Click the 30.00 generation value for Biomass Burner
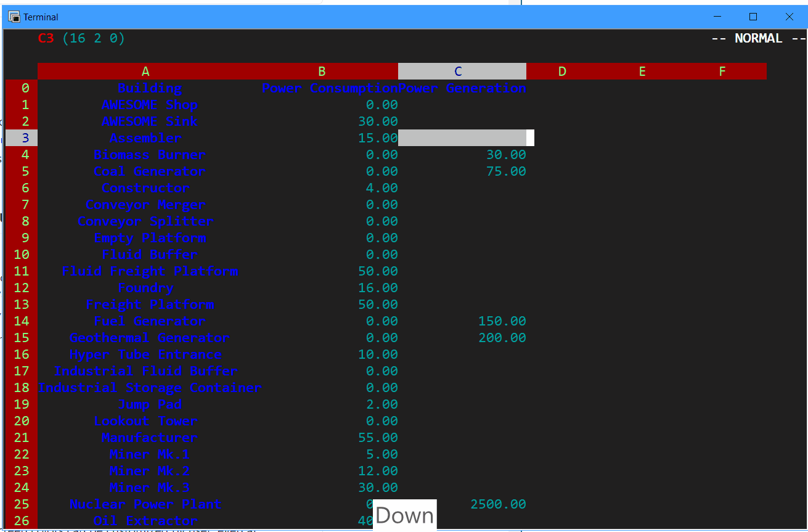This screenshot has width=808, height=532. 506,155
